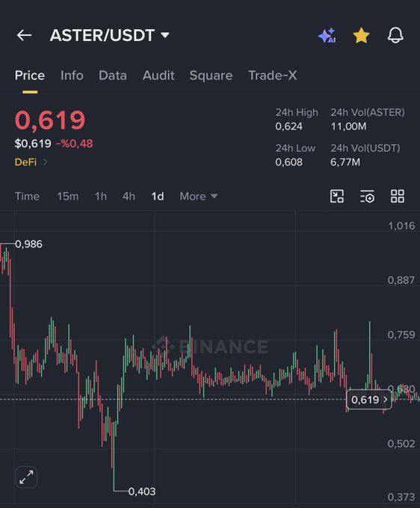Click the 0,986 high marker label
420x508 pixels.
click(28, 244)
